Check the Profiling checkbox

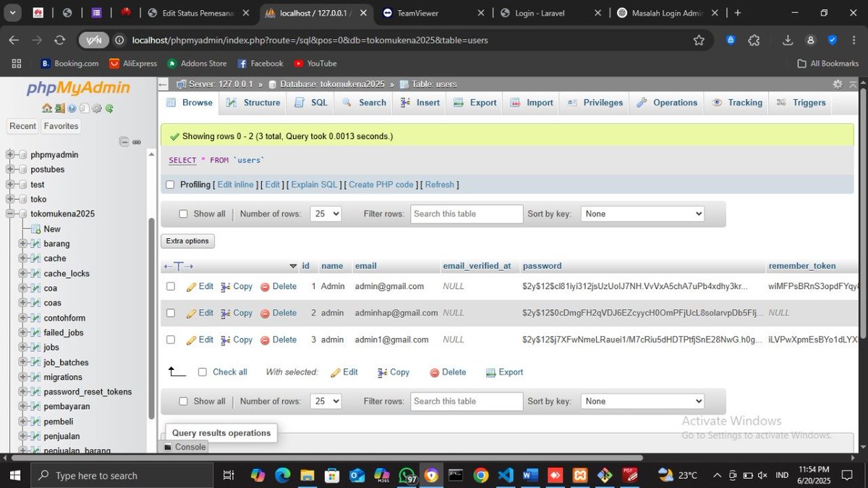[169, 185]
